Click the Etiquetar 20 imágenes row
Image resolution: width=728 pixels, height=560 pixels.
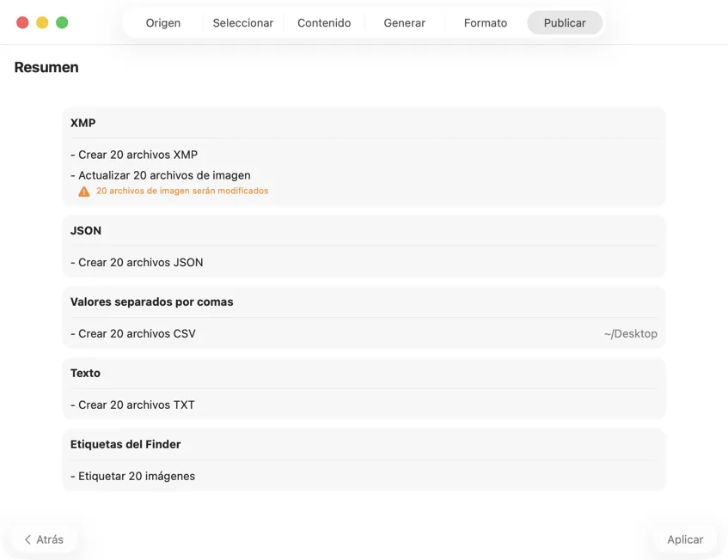point(137,476)
